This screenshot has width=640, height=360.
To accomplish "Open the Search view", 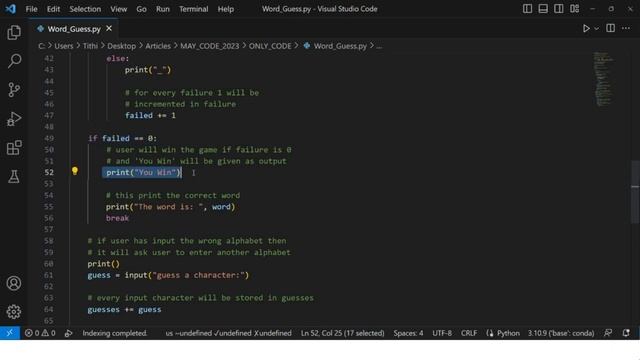I will click(14, 61).
